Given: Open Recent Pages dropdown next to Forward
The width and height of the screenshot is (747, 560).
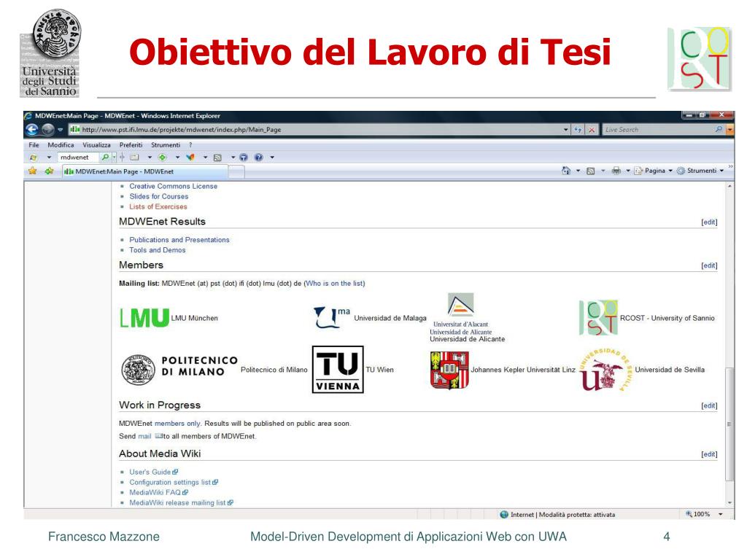Looking at the screenshot, I should [x=60, y=130].
